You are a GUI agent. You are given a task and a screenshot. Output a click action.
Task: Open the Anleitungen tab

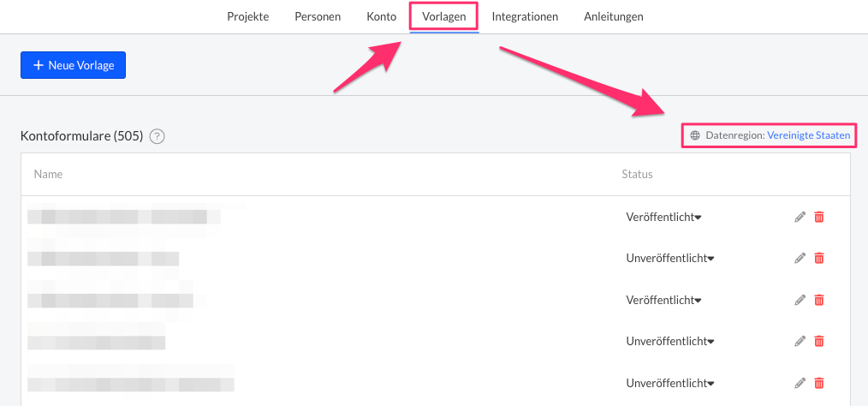click(614, 16)
